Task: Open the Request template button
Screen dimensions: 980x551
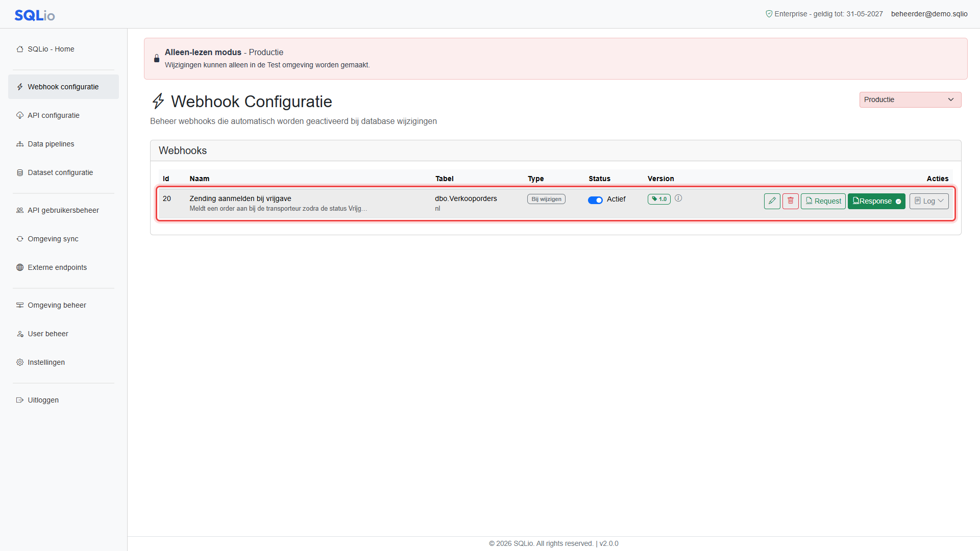Action: [x=823, y=201]
